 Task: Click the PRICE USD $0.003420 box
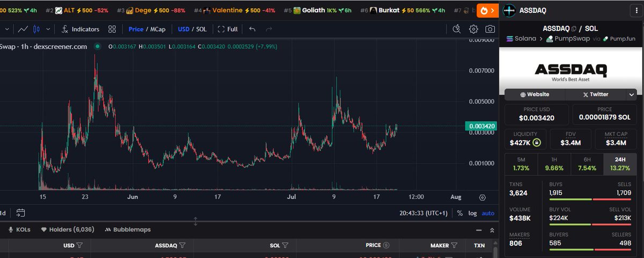(x=537, y=114)
